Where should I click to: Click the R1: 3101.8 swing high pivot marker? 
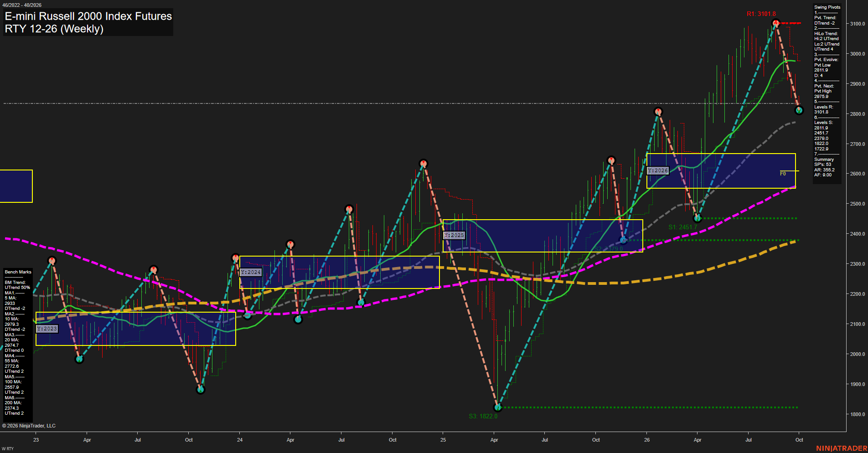point(775,23)
